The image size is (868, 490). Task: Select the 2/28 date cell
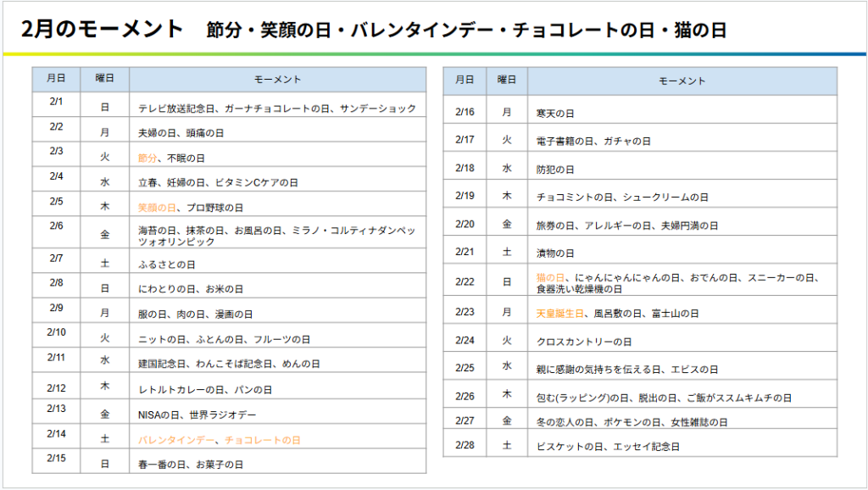click(465, 444)
